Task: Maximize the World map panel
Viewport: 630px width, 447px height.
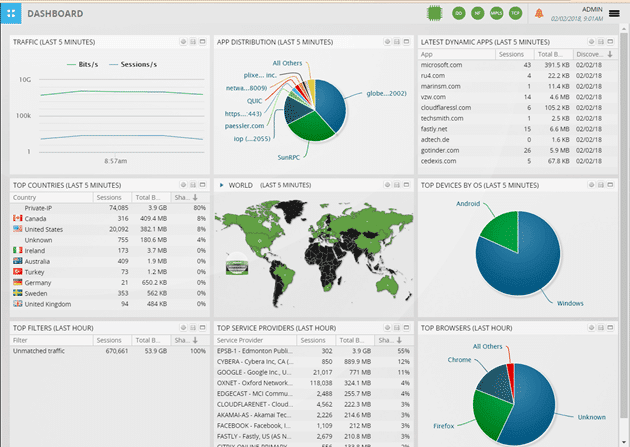Action: point(407,185)
